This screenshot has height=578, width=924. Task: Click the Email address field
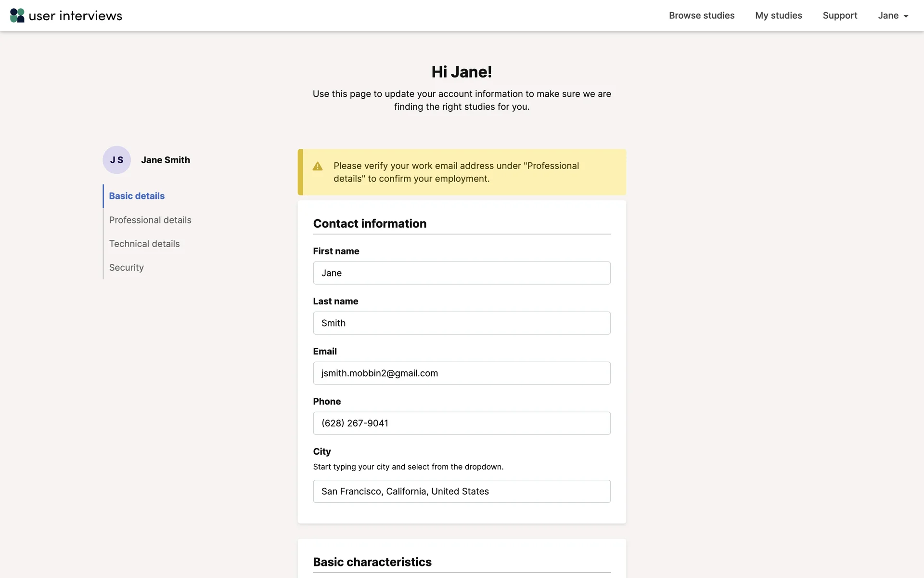[462, 373]
